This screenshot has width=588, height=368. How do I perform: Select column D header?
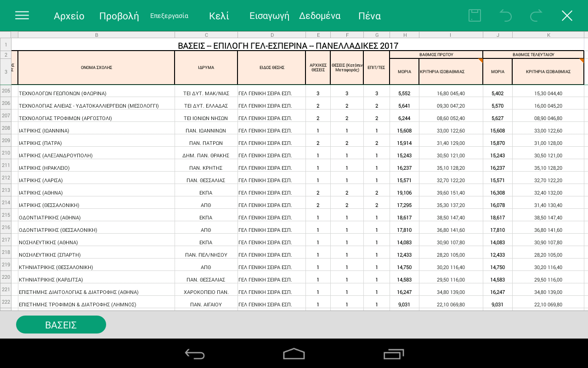(x=271, y=34)
